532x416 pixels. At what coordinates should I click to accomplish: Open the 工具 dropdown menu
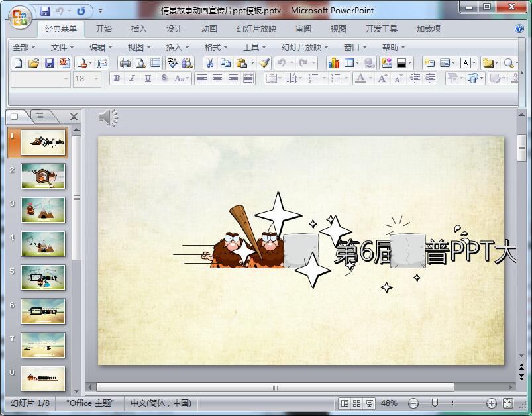point(254,48)
